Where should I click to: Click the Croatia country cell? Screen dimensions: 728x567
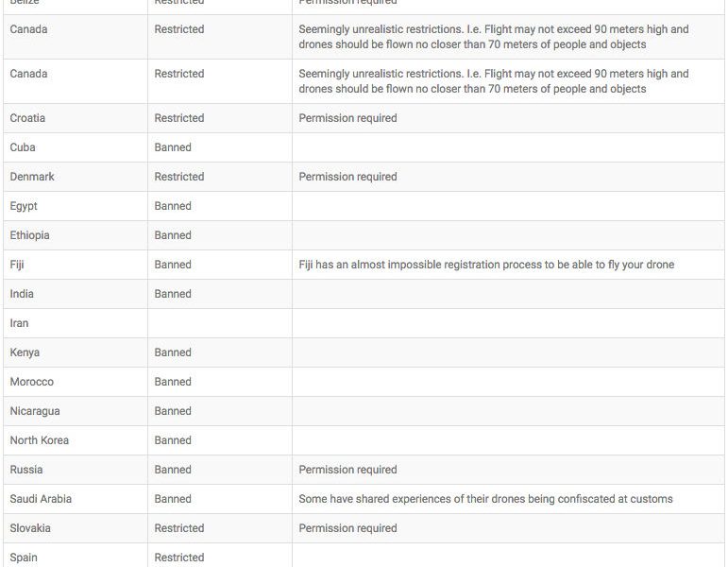[x=27, y=118]
